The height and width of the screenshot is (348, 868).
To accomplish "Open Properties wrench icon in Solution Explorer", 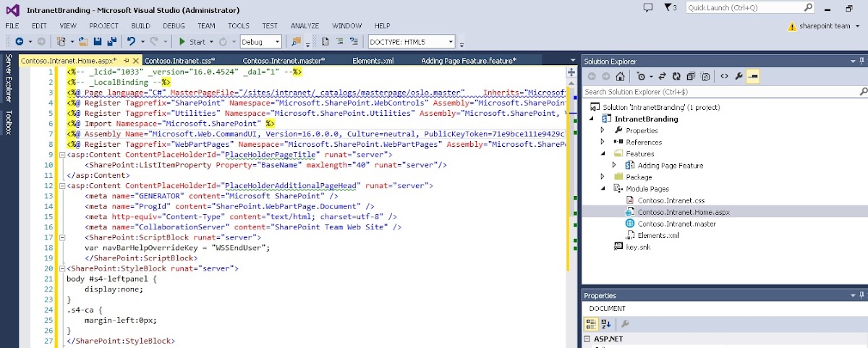I will 739,76.
